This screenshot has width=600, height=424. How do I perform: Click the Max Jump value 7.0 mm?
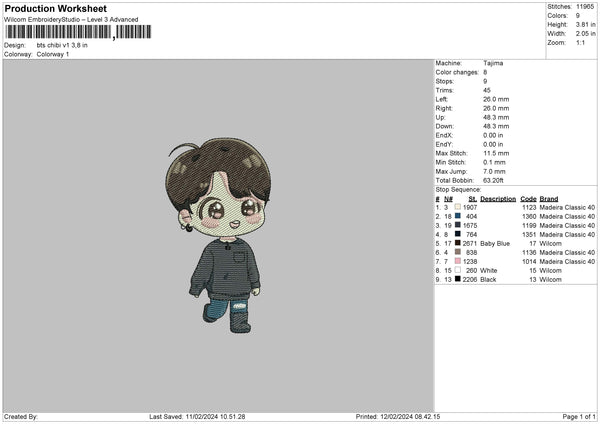tap(494, 171)
